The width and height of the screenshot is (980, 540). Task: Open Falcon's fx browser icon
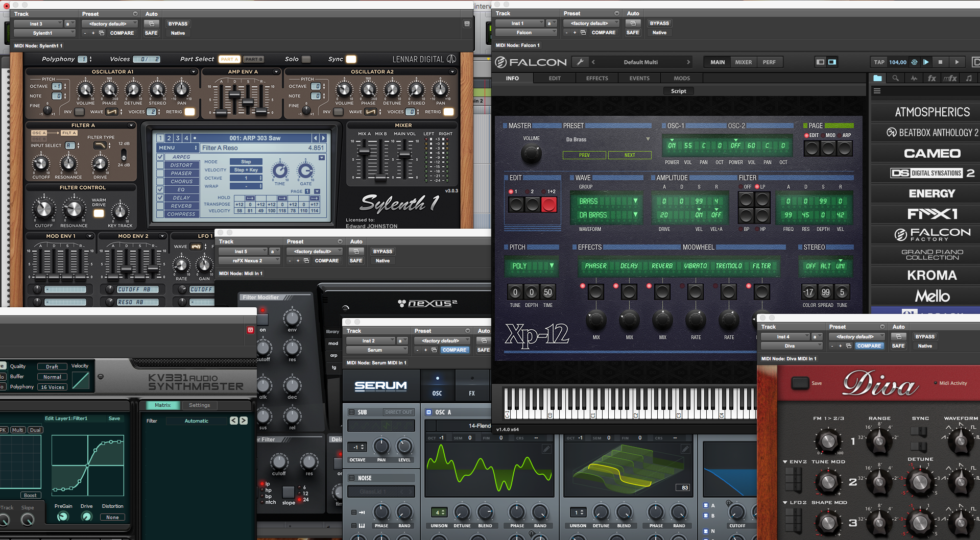tap(932, 78)
